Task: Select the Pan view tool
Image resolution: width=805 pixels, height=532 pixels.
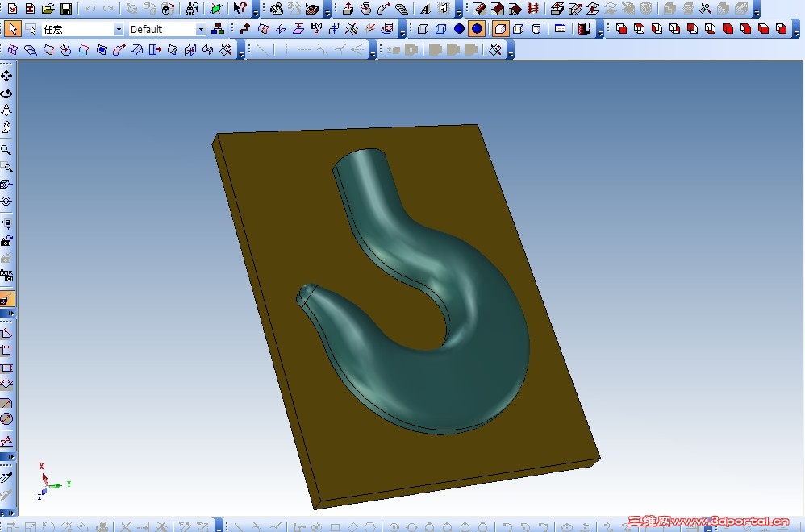Action: coord(6,76)
